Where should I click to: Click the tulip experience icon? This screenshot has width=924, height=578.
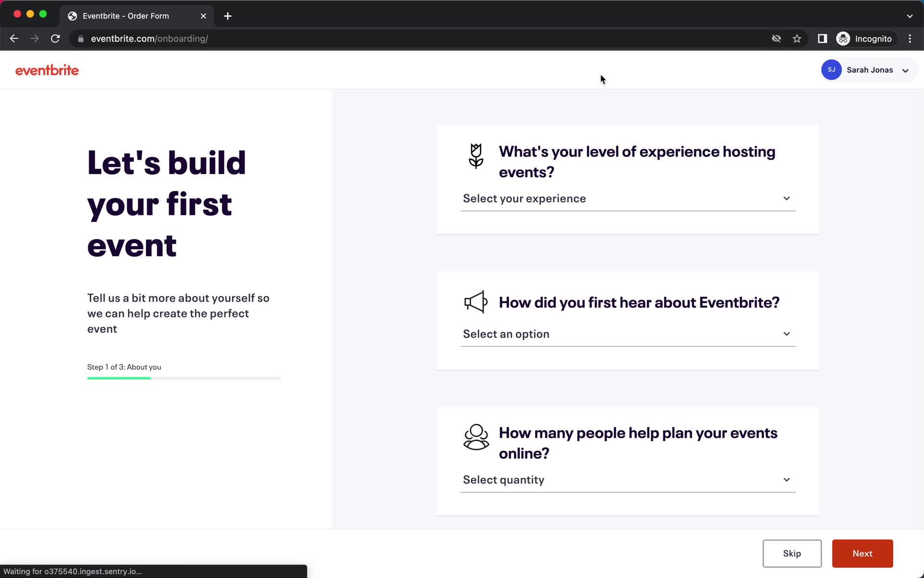tap(476, 156)
